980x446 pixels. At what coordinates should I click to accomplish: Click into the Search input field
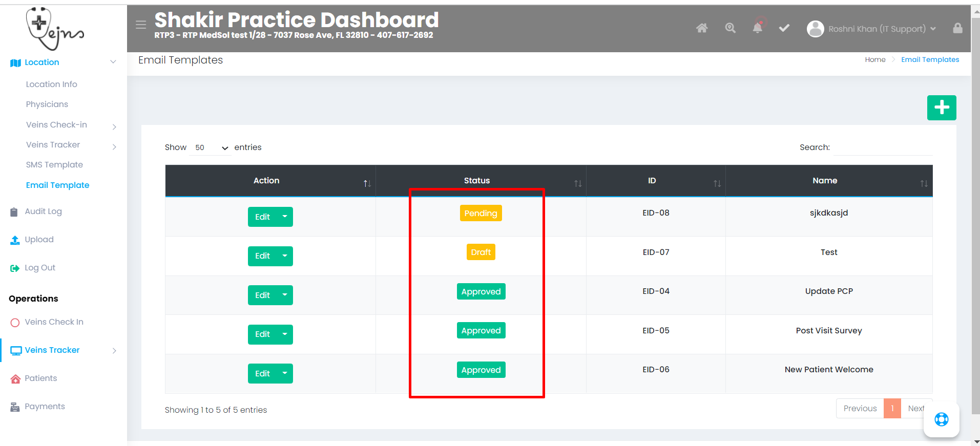883,147
